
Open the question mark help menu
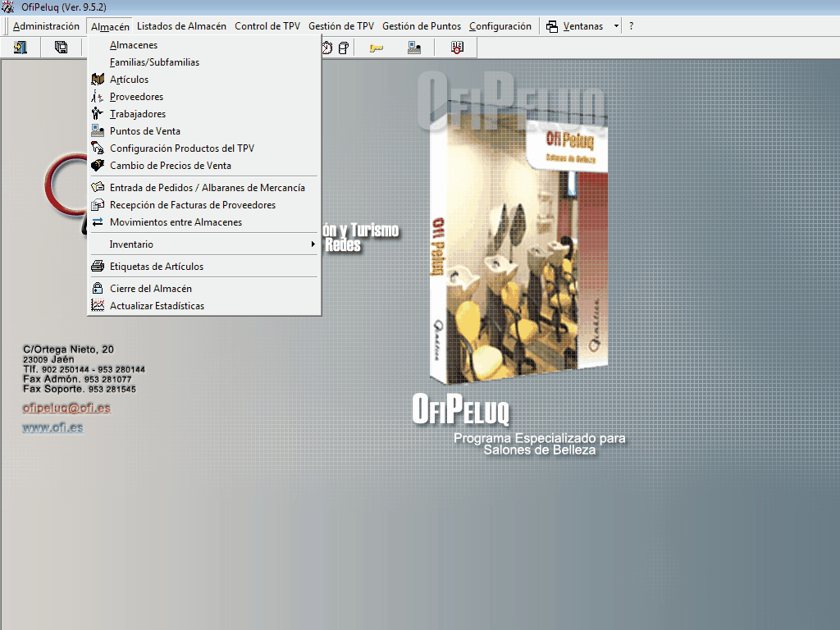click(x=631, y=26)
